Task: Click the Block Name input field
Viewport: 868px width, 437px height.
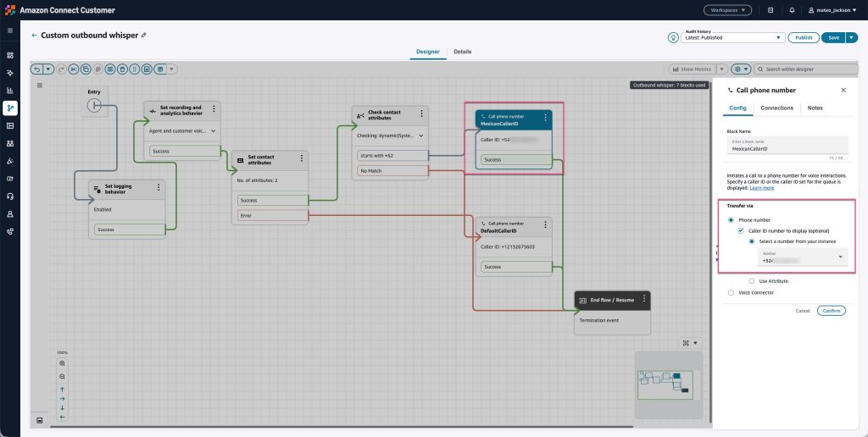Action: (787, 146)
